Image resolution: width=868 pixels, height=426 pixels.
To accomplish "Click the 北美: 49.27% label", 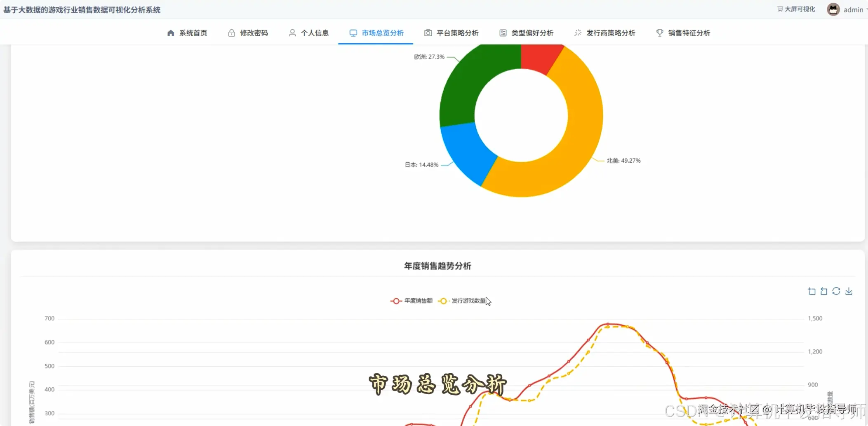I will (x=623, y=161).
